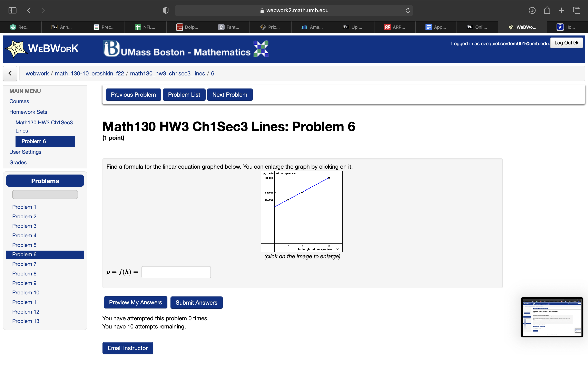Select Problem 10 in the Problems list
The height and width of the screenshot is (367, 588).
pyautogui.click(x=26, y=293)
